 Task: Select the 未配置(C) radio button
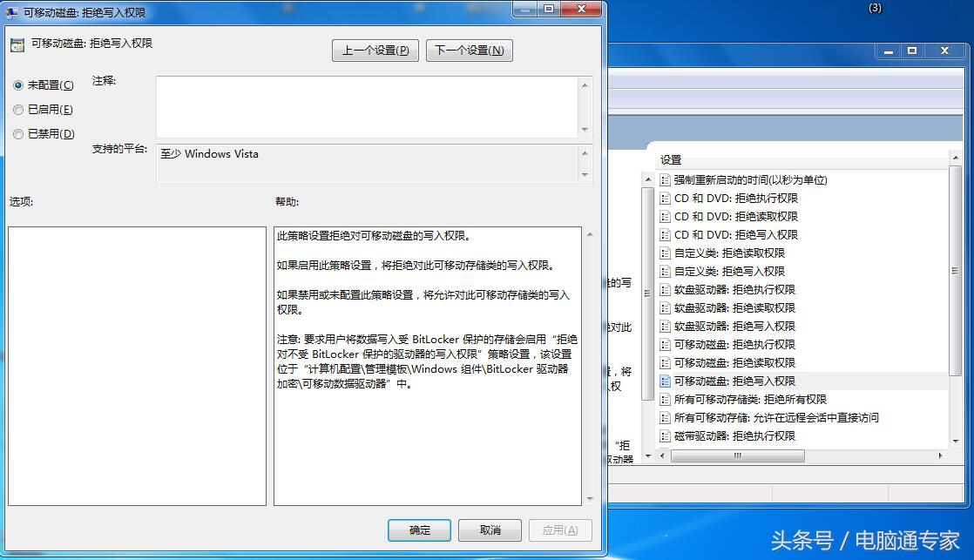(18, 85)
